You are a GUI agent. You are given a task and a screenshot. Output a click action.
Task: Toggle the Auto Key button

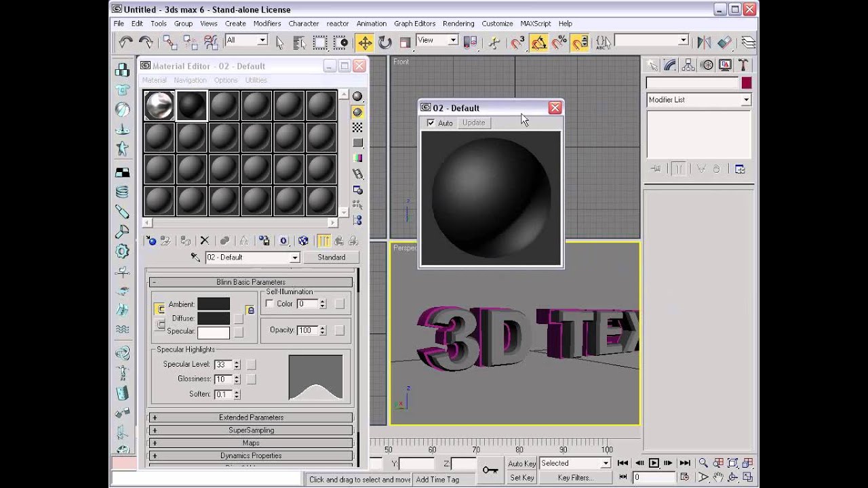point(521,464)
